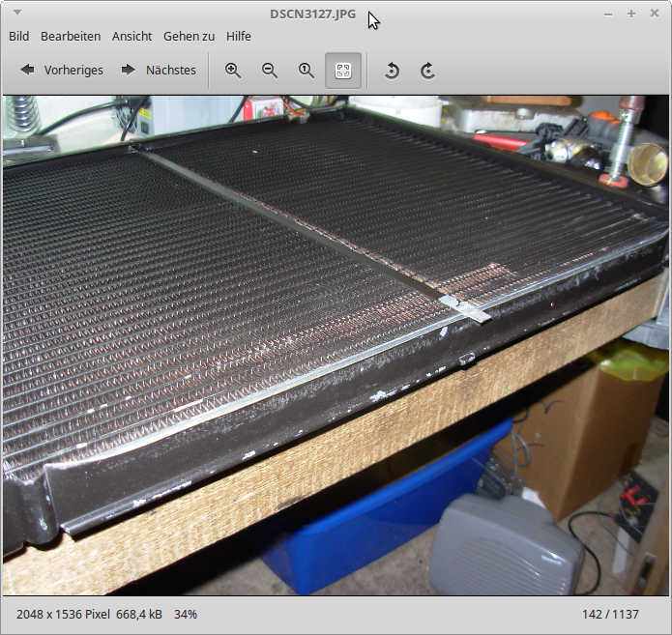Show image at normal 1:1 size
Viewport: 672px width, 635px height.
pyautogui.click(x=307, y=71)
